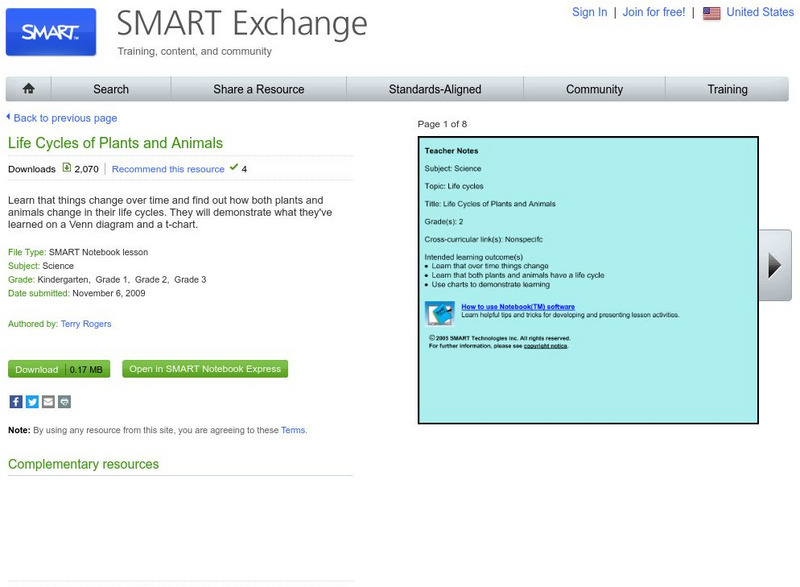Image resolution: width=800 pixels, height=587 pixels.
Task: Email this resource using envelope icon
Action: tap(48, 402)
